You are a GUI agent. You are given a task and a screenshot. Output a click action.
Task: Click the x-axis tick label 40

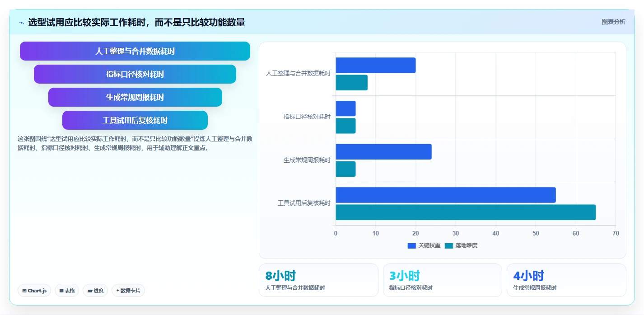496,233
